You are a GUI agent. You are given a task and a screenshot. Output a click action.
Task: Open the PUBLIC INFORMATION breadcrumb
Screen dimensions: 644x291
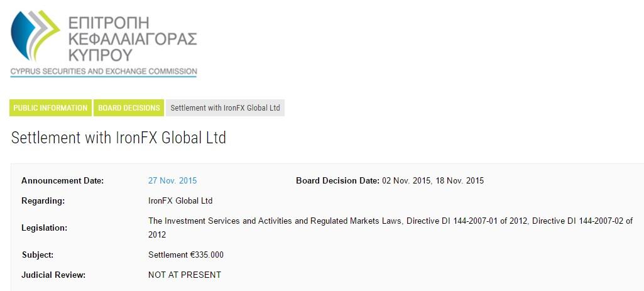(50, 107)
